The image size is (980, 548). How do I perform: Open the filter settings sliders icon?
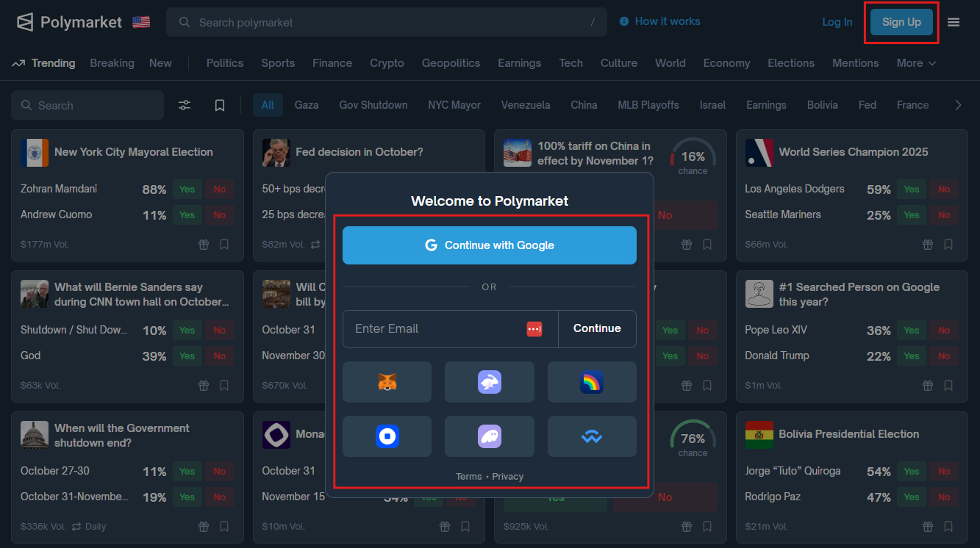[185, 105]
